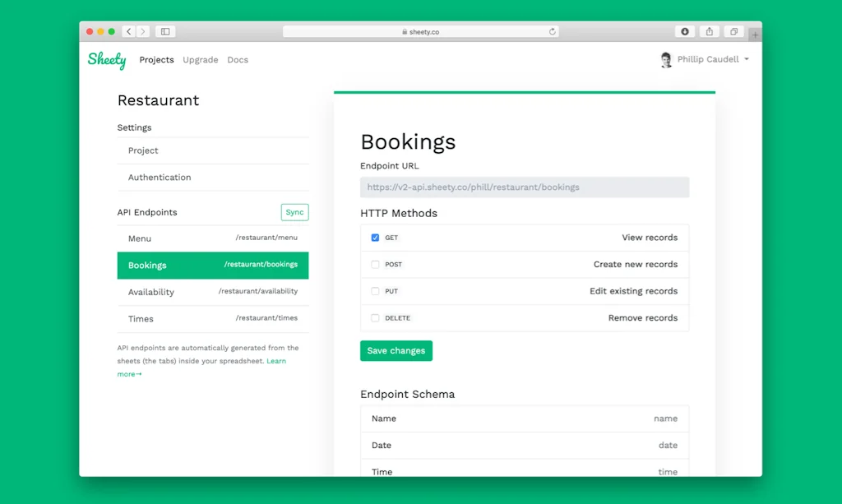Open the Upgrade menu item

201,60
